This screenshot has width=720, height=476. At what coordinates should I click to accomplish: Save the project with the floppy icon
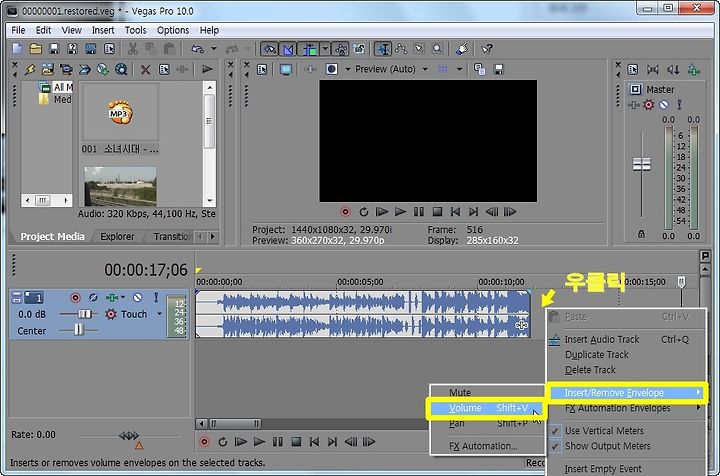tap(54, 49)
